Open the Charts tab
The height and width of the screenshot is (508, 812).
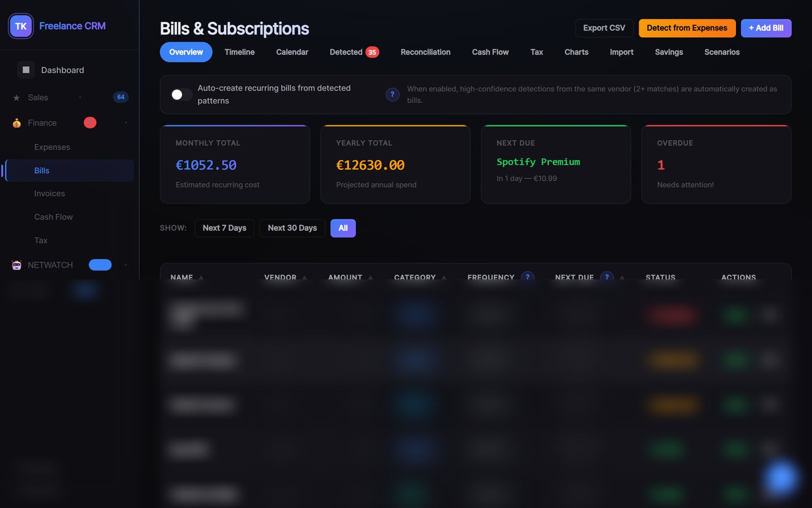click(x=577, y=52)
